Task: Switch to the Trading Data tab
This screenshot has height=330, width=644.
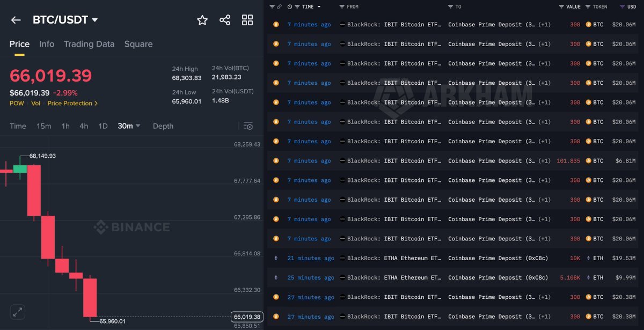Action: coord(89,44)
